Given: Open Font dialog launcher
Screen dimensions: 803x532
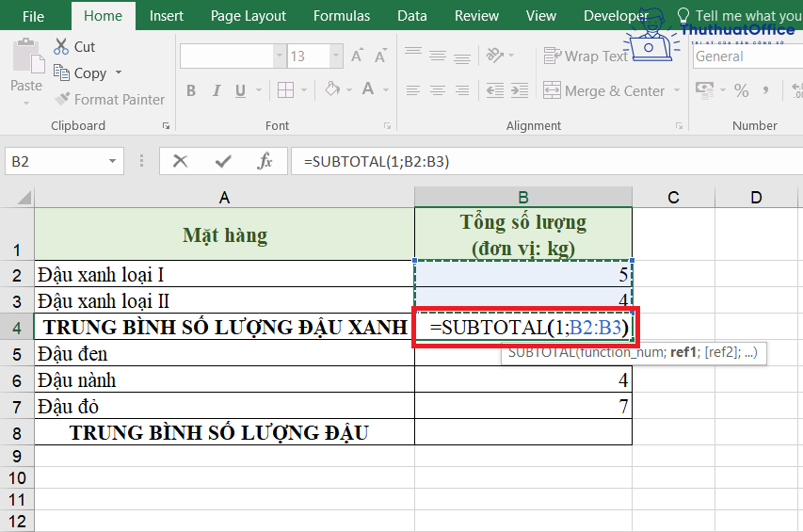Looking at the screenshot, I should tap(387, 126).
